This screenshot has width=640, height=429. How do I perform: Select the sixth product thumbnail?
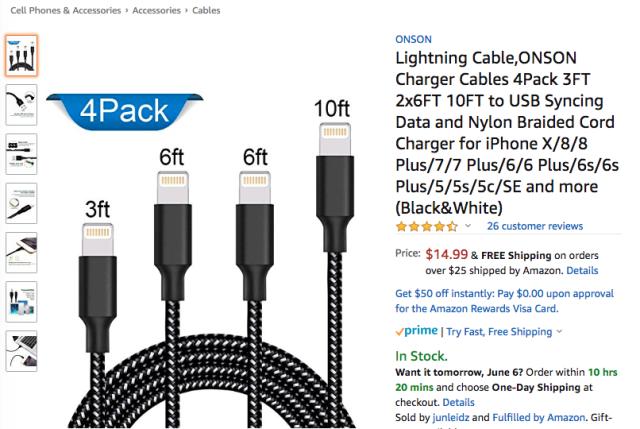click(20, 301)
